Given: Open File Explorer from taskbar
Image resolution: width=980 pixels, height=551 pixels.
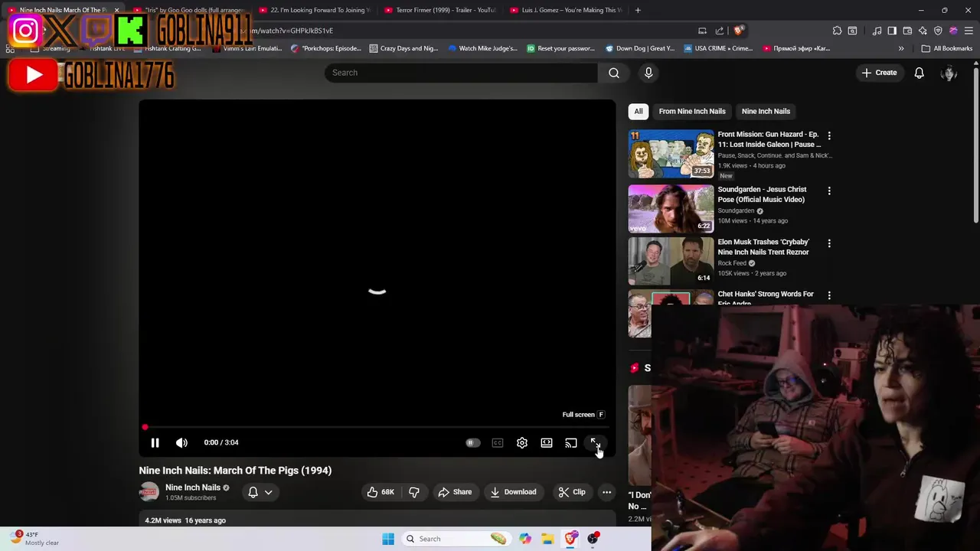Looking at the screenshot, I should (547, 539).
